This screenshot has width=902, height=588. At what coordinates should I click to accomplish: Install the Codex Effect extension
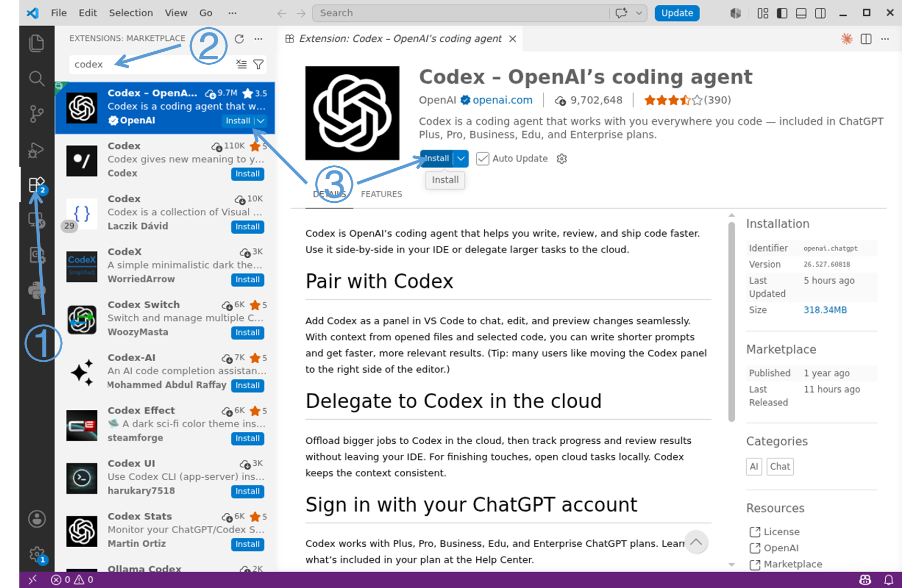(247, 439)
